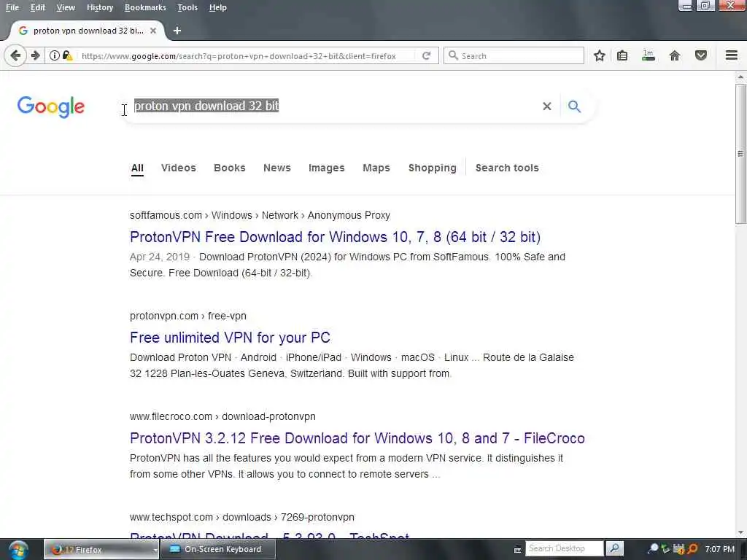Go to the Firefox home page icon

coord(675,55)
